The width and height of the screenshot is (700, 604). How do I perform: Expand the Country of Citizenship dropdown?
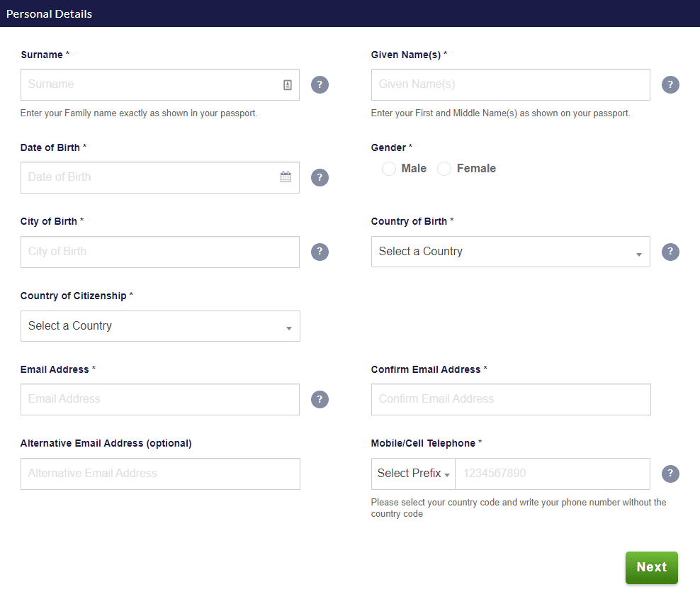[160, 326]
